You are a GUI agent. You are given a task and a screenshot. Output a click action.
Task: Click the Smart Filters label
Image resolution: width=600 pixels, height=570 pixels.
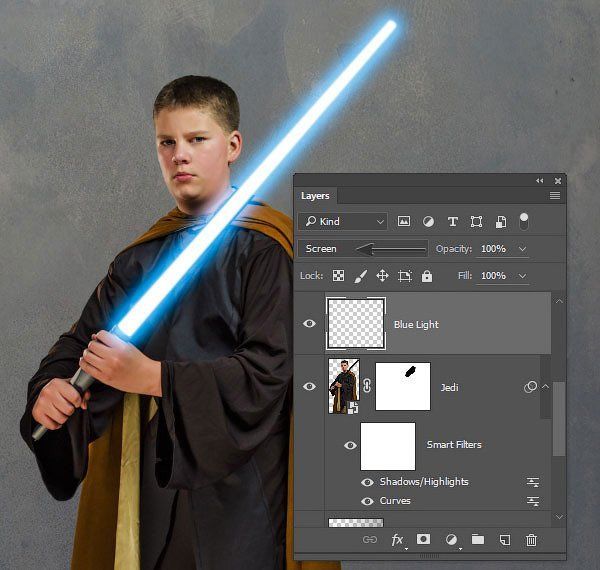point(454,445)
